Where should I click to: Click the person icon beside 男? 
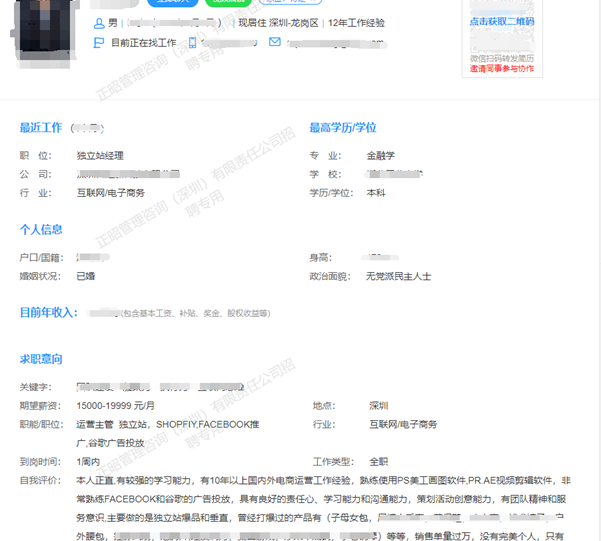(x=98, y=23)
